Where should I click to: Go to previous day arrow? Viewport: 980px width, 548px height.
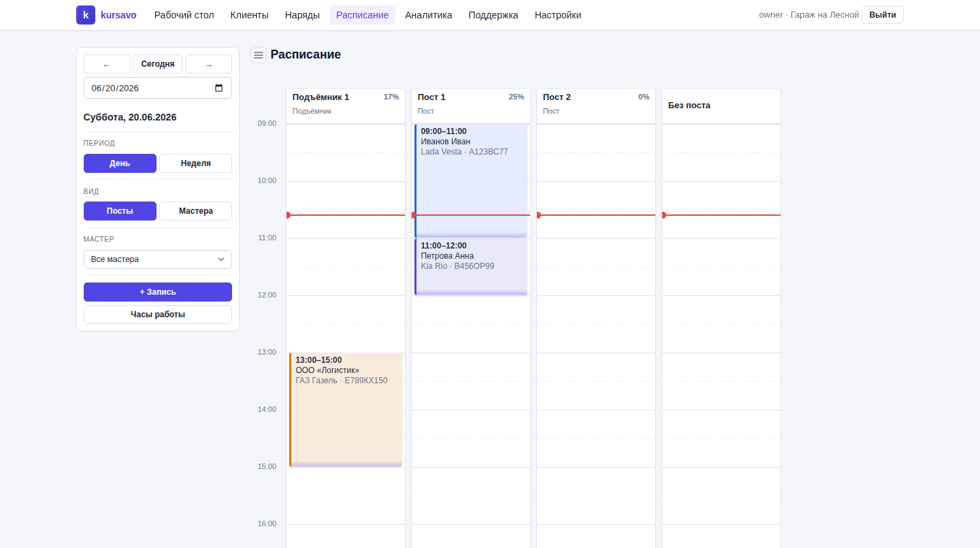point(107,64)
